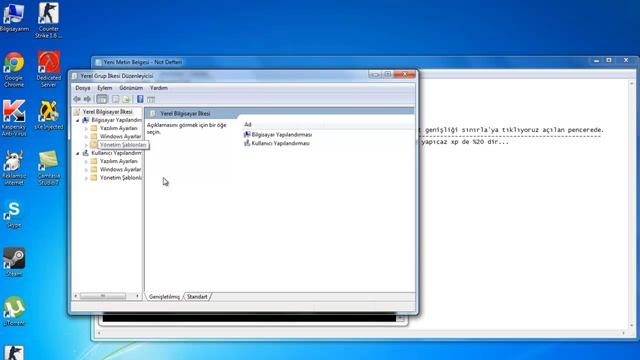This screenshot has height=360, width=640.
Task: Select Yazılım Ayarları under Kullanıcı Yapılandırması
Action: click(x=118, y=161)
